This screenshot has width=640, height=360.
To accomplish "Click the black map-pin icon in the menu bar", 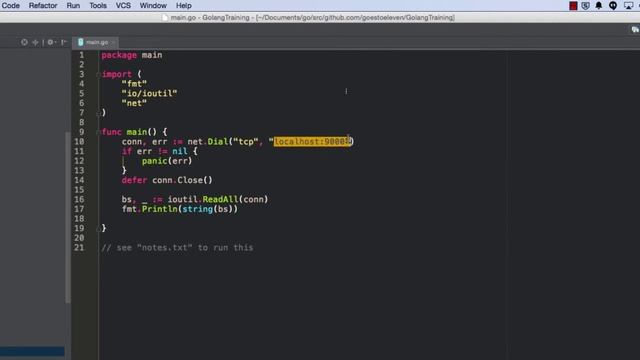I will (613, 6).
